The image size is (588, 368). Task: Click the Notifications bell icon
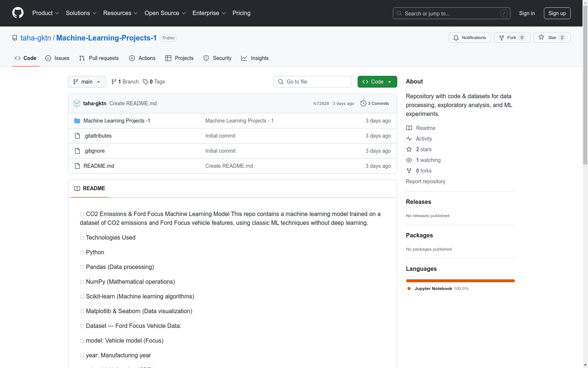tap(456, 38)
